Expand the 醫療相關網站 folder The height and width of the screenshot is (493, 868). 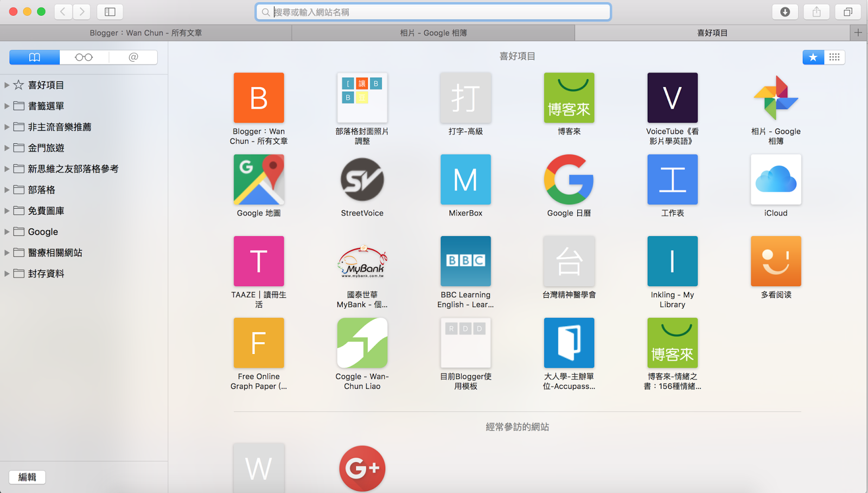7,253
